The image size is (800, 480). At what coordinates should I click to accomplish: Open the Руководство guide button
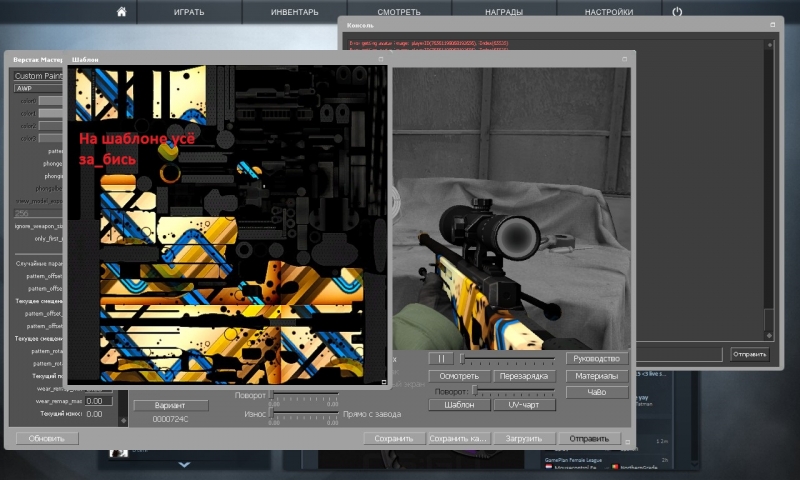coord(597,359)
